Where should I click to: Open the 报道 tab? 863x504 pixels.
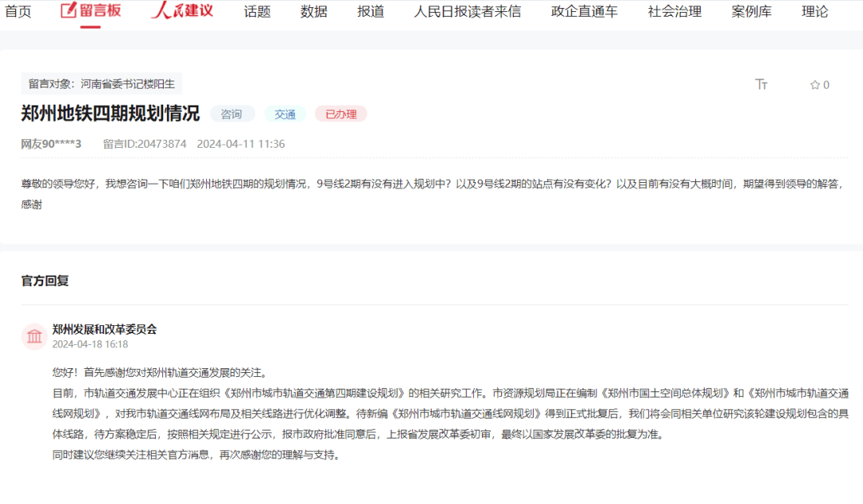pyautogui.click(x=371, y=11)
